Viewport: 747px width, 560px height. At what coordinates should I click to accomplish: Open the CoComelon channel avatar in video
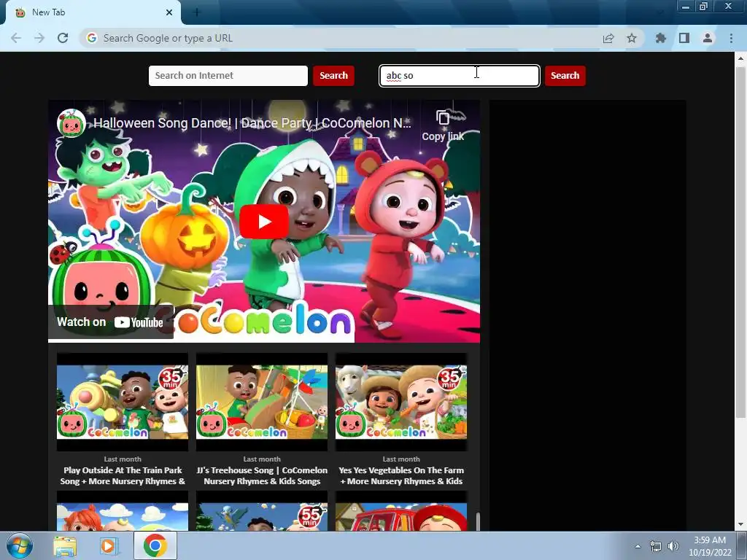71,122
